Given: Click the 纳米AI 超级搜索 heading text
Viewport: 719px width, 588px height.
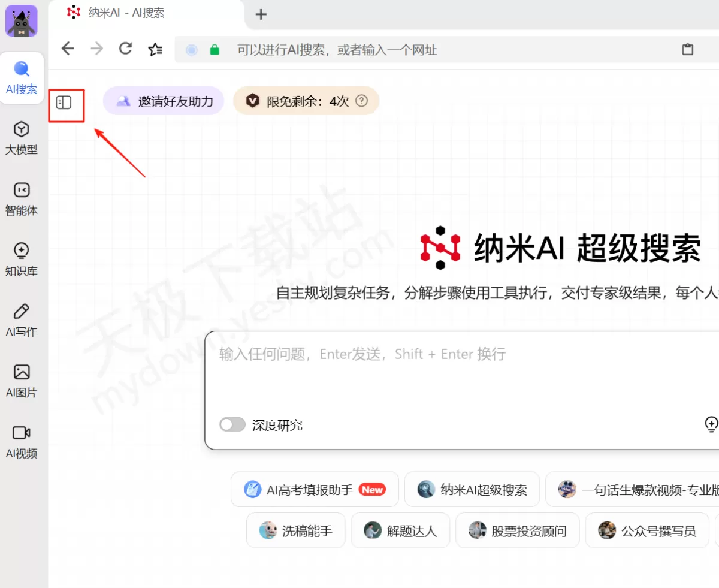Looking at the screenshot, I should click(587, 248).
